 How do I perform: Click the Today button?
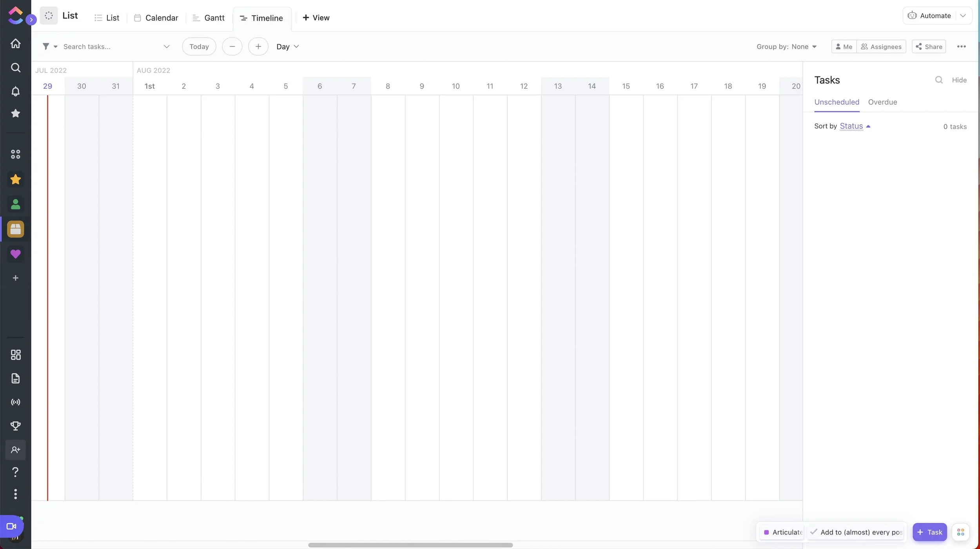(x=199, y=47)
